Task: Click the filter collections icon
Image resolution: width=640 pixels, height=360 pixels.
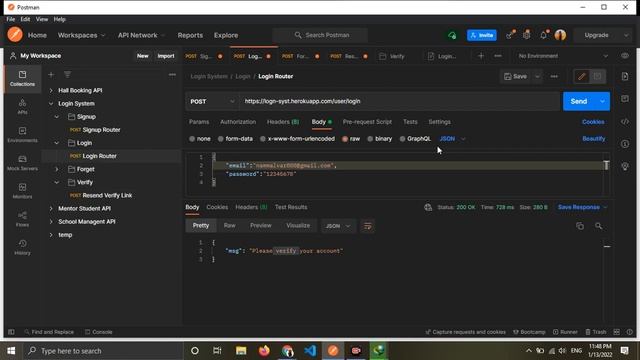Action: (67, 75)
